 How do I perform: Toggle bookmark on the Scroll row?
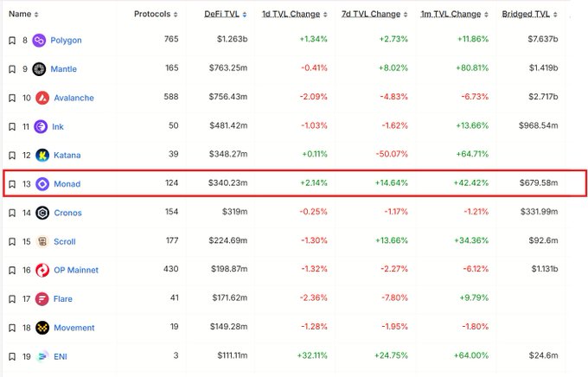(x=12, y=241)
